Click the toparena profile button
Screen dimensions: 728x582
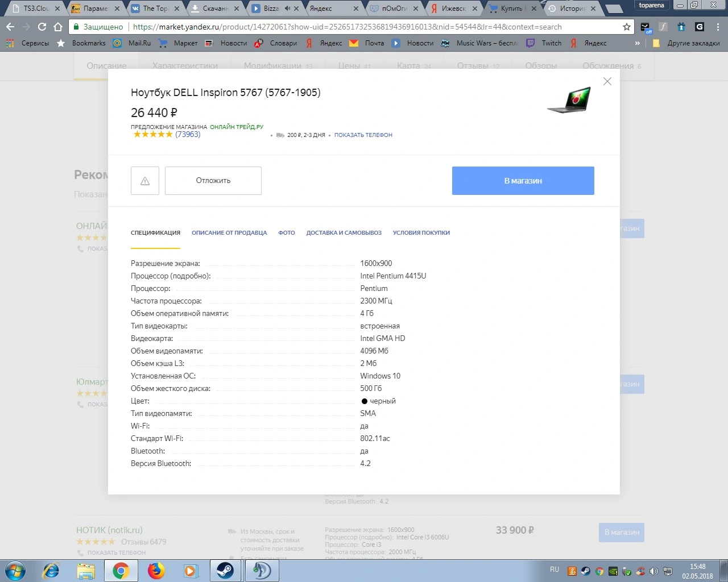(x=651, y=5)
